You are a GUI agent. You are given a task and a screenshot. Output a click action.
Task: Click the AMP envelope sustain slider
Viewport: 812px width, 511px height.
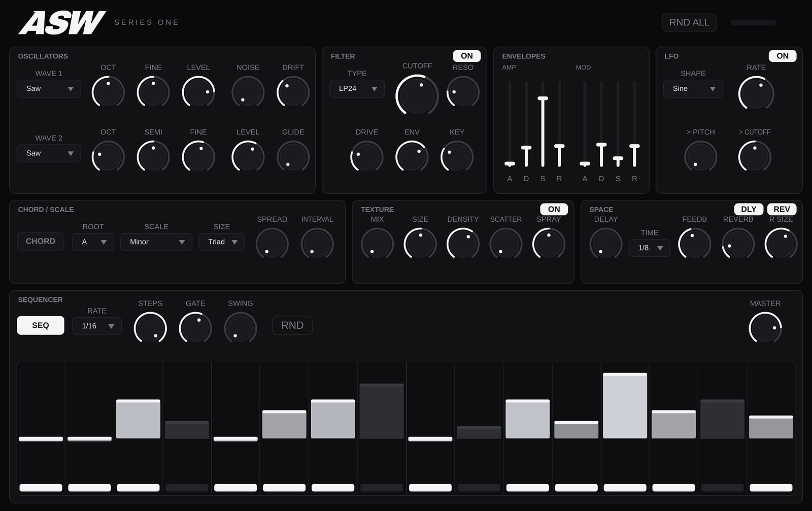543,124
